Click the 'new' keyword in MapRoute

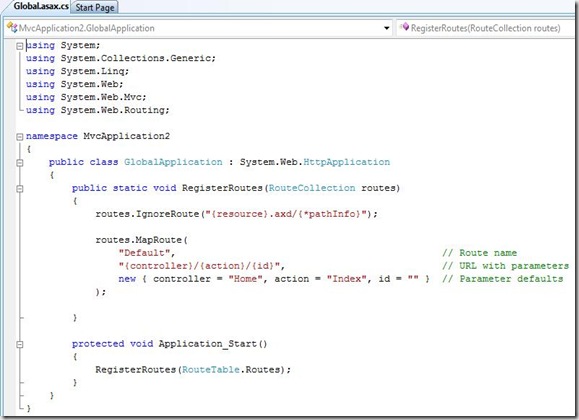coord(127,279)
